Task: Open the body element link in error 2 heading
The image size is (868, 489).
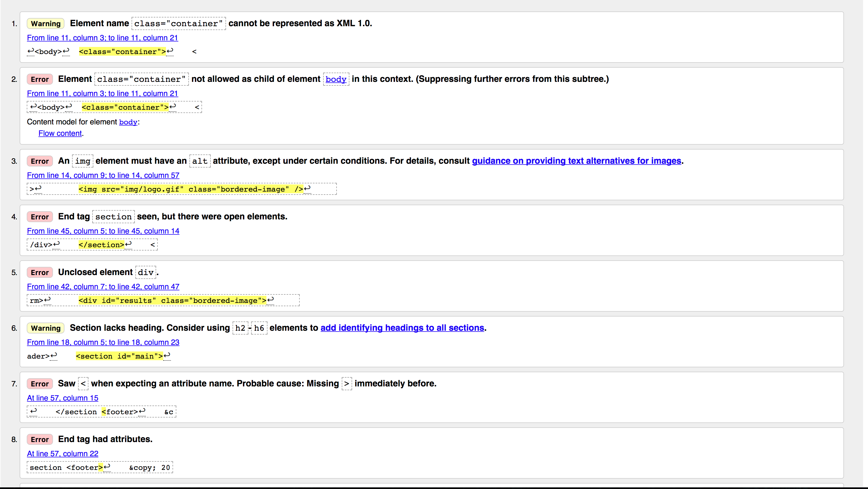Action: pyautogui.click(x=336, y=79)
